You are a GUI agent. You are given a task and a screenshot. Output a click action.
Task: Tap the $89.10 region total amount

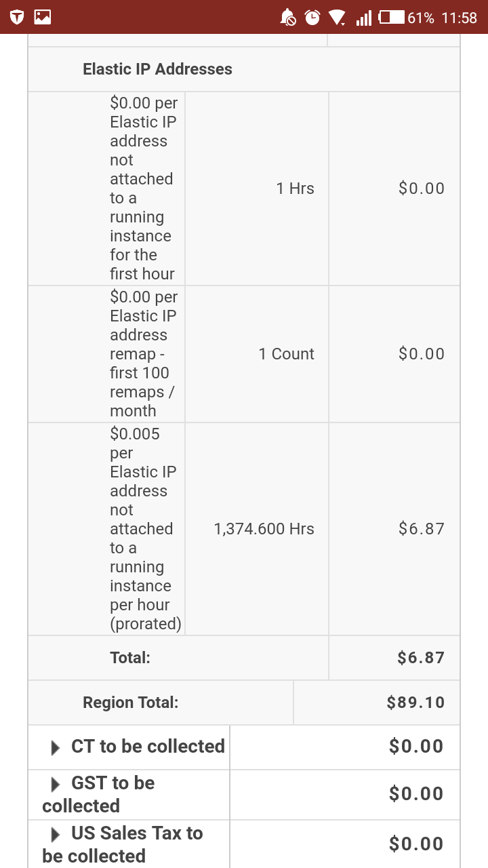(415, 703)
